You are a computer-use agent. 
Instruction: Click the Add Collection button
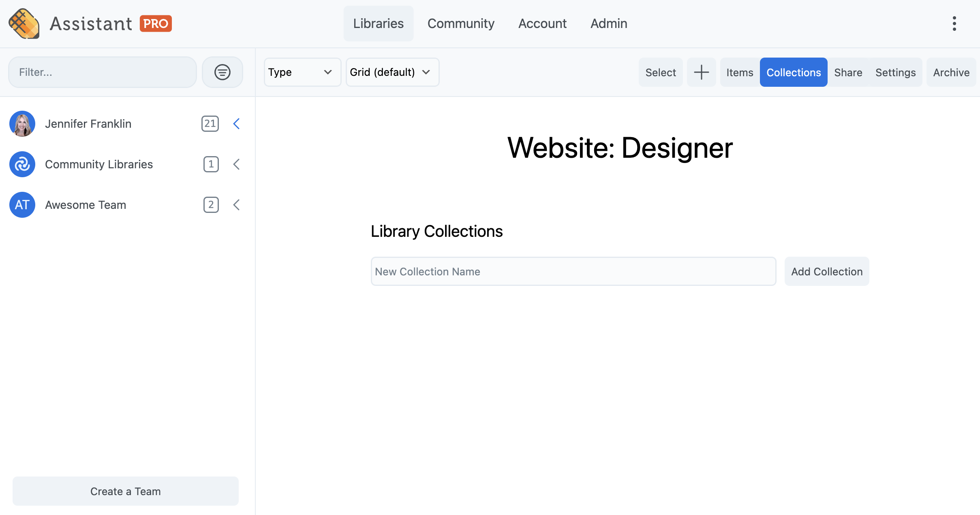(826, 271)
